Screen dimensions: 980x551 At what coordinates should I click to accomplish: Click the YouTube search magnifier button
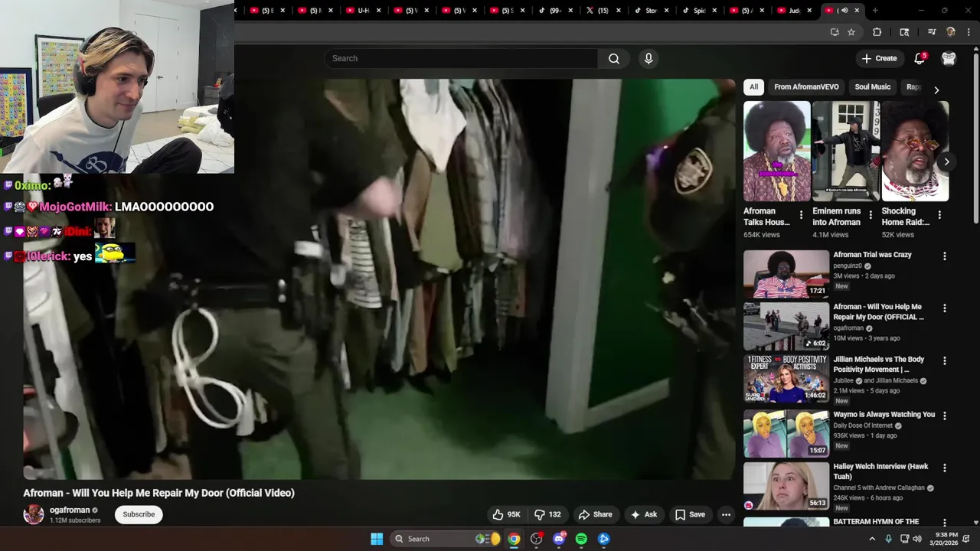614,58
